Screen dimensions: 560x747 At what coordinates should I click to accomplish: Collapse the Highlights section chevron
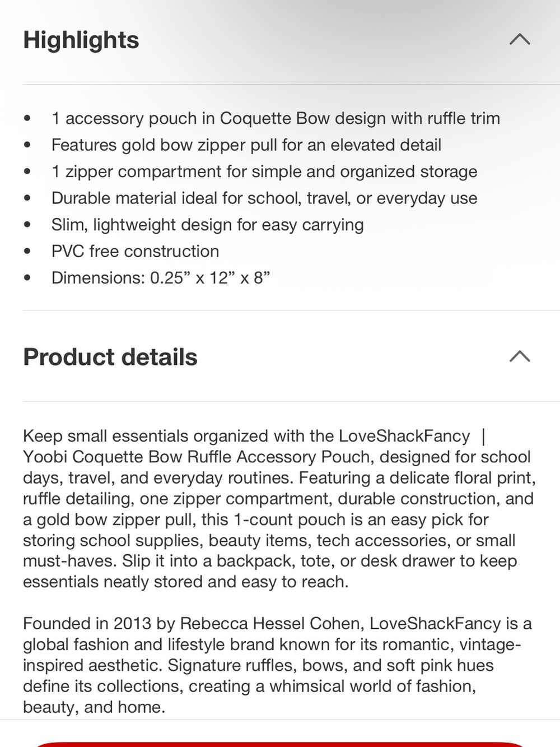point(520,39)
